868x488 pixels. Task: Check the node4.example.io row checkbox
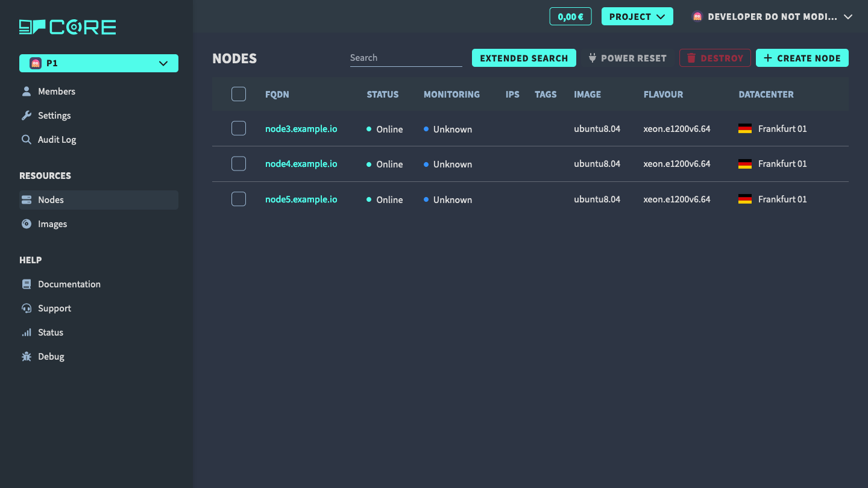pos(239,163)
